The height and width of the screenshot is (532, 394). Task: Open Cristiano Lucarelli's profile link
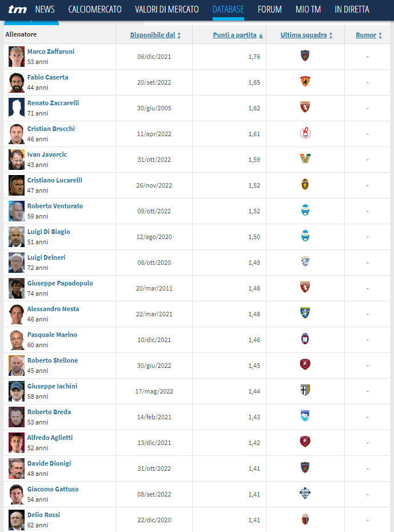pyautogui.click(x=54, y=180)
